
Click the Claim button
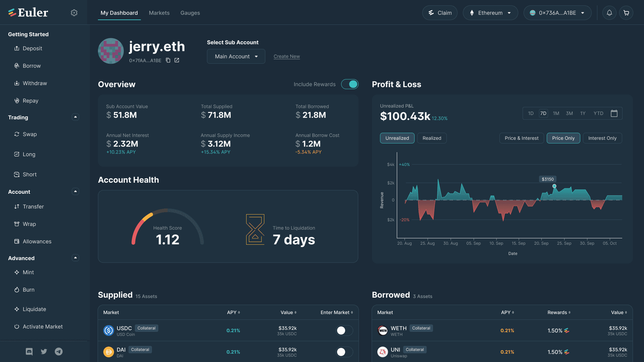pyautogui.click(x=440, y=13)
